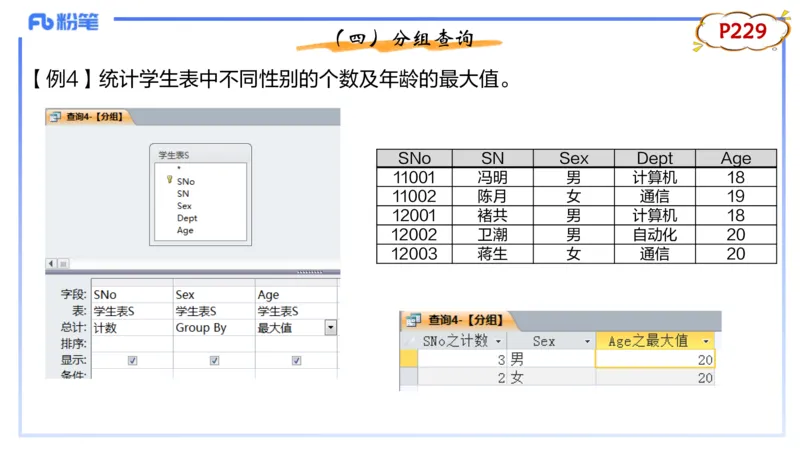Viewport: 800px width, 450px height.
Task: Click student number 11001
Action: 414,178
